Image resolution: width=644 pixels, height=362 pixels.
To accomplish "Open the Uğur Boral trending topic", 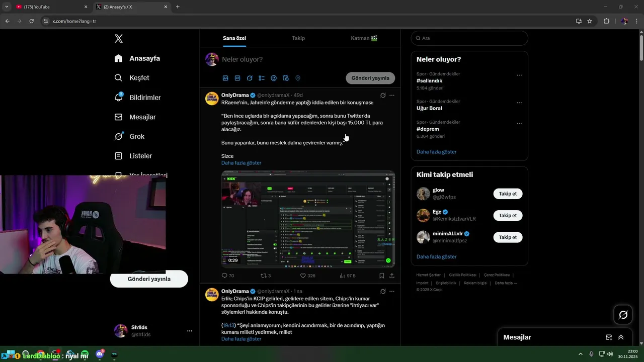I will (x=429, y=108).
